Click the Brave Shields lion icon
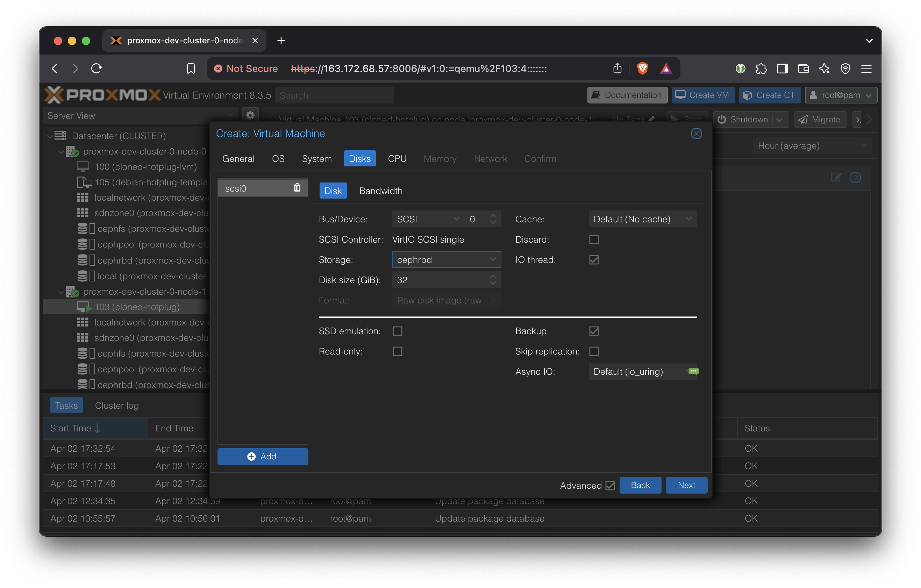 (x=642, y=69)
